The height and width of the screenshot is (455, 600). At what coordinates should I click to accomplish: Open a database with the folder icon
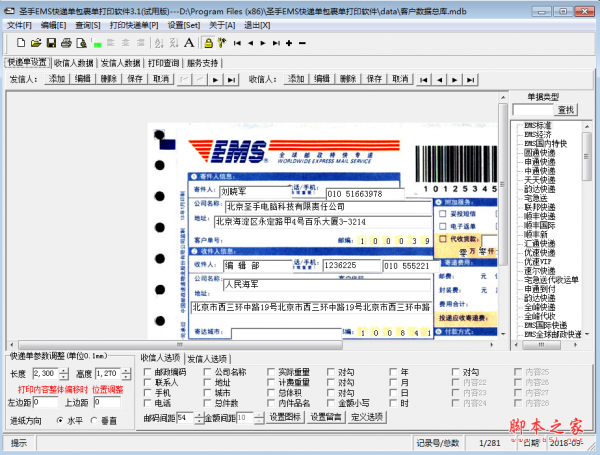(36, 43)
